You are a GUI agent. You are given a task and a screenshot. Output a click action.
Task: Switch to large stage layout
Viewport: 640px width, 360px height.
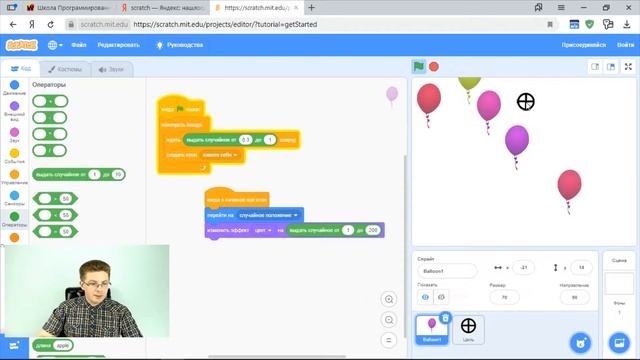[x=611, y=67]
